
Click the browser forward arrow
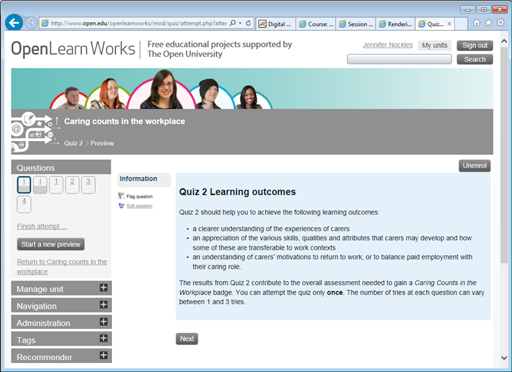(x=31, y=23)
